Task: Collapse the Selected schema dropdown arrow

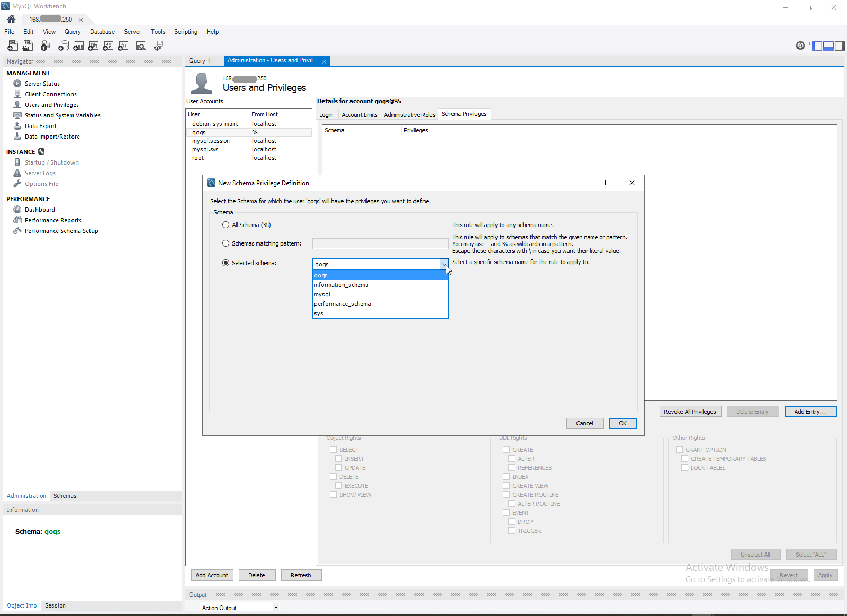Action: point(444,264)
